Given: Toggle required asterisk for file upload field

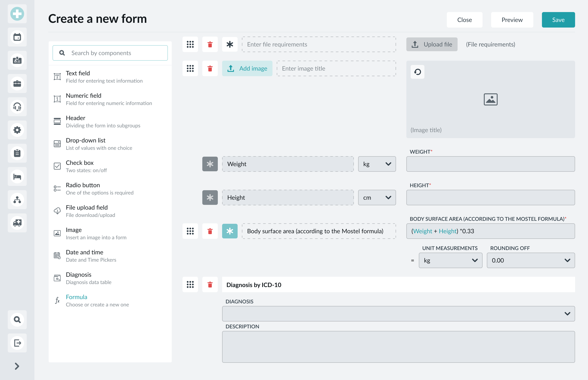Looking at the screenshot, I should coord(229,44).
